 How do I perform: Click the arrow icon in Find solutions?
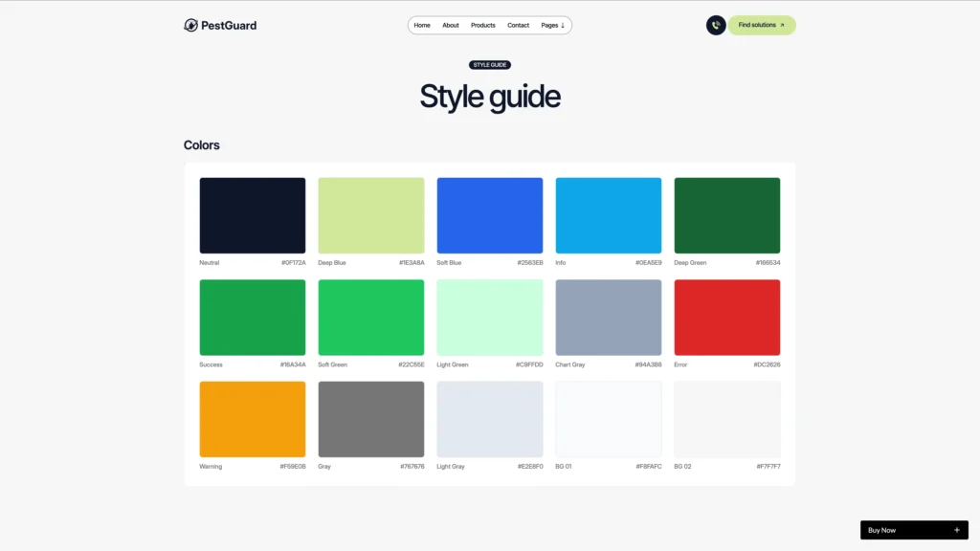(x=782, y=25)
